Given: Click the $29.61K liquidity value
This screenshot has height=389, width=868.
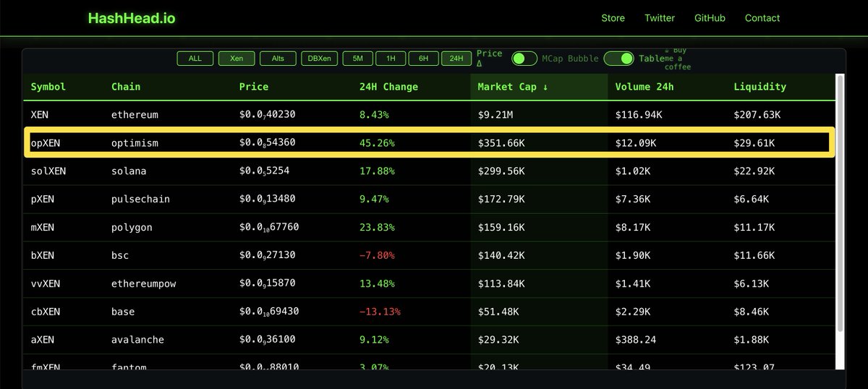Looking at the screenshot, I should (754, 143).
